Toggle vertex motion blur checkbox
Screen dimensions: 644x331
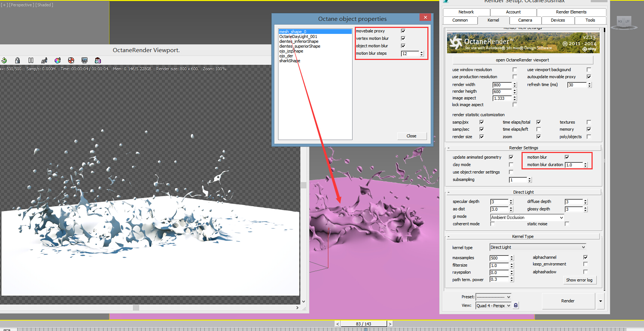403,38
